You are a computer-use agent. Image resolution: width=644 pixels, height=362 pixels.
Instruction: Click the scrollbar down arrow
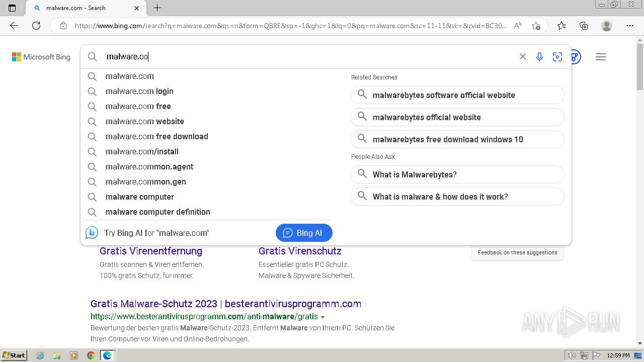pyautogui.click(x=640, y=343)
